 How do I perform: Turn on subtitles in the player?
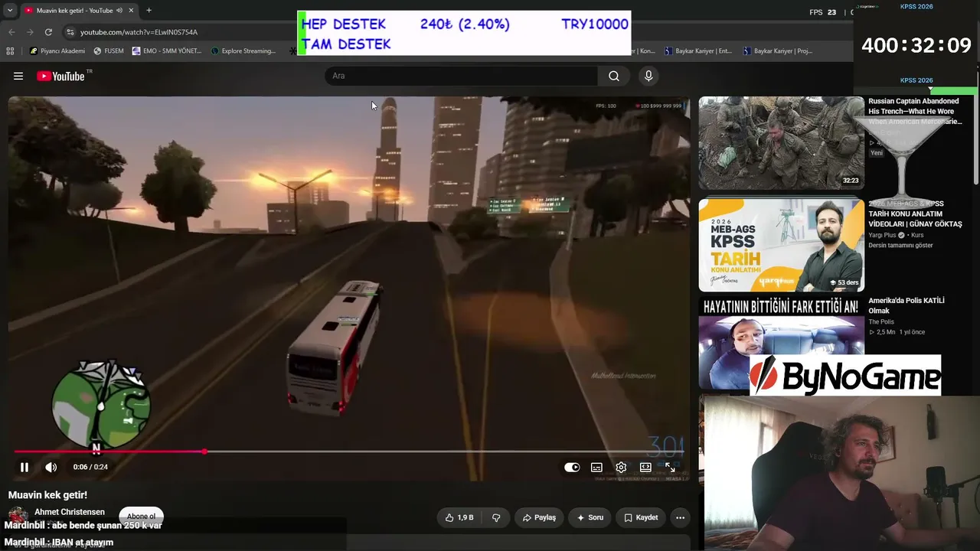pyautogui.click(x=596, y=467)
